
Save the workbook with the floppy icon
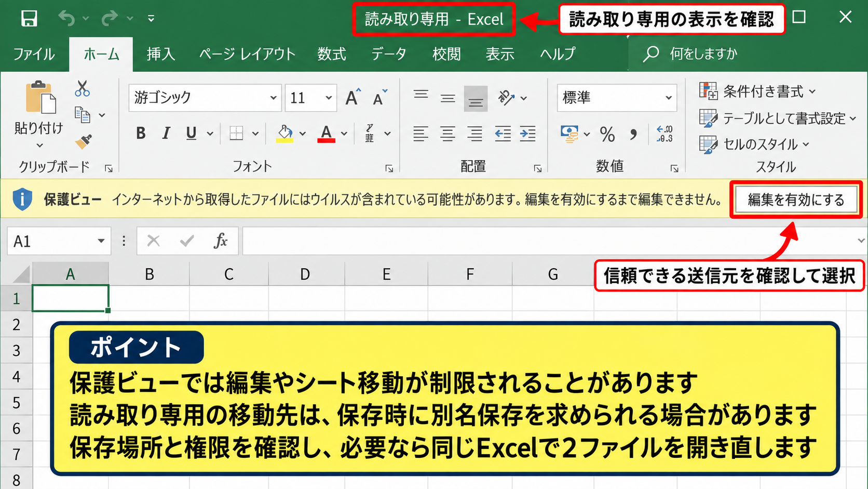[x=29, y=19]
